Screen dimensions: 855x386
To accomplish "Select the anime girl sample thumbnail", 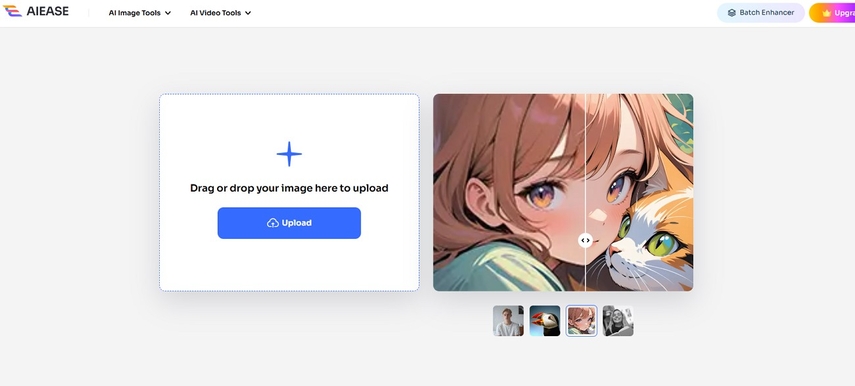I will (x=581, y=321).
